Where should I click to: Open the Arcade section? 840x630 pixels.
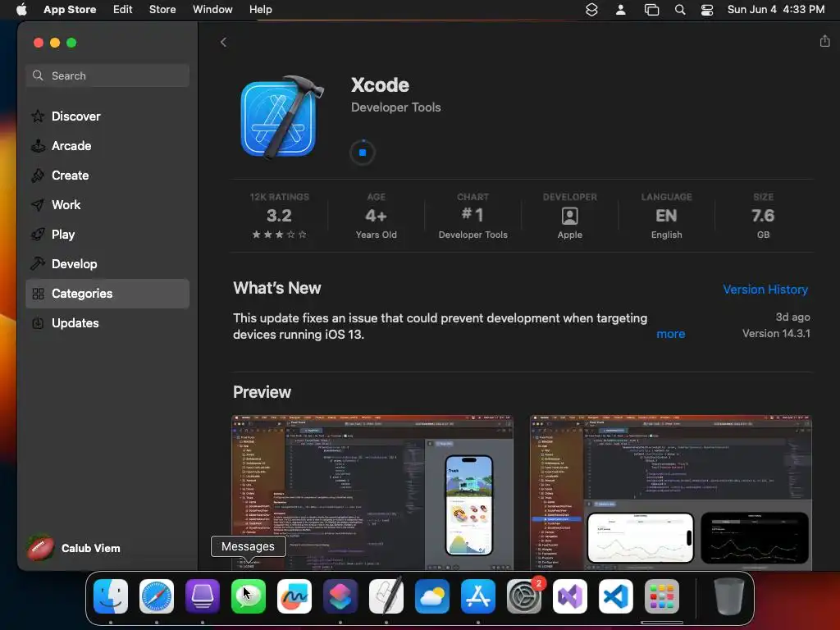click(107, 146)
